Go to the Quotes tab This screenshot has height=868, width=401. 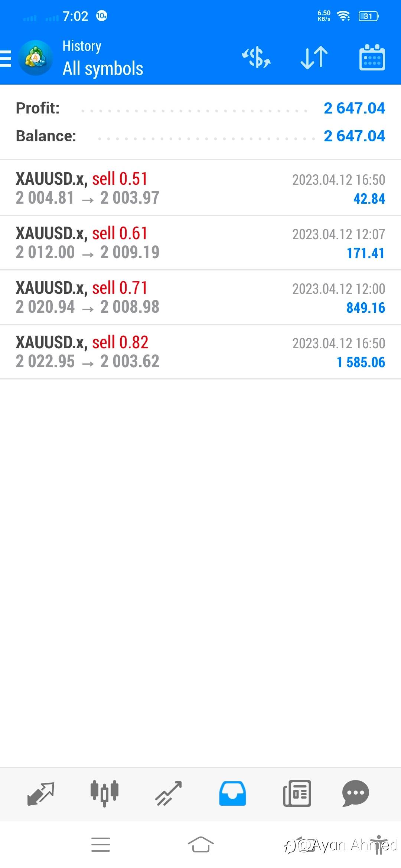41,794
